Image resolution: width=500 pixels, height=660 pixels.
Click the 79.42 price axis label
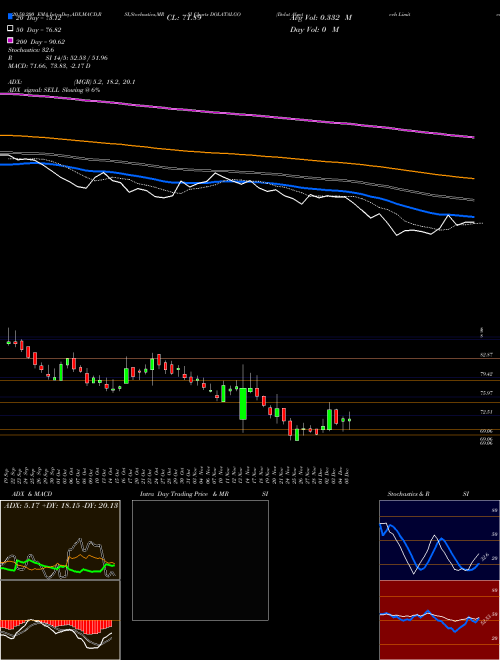click(487, 374)
